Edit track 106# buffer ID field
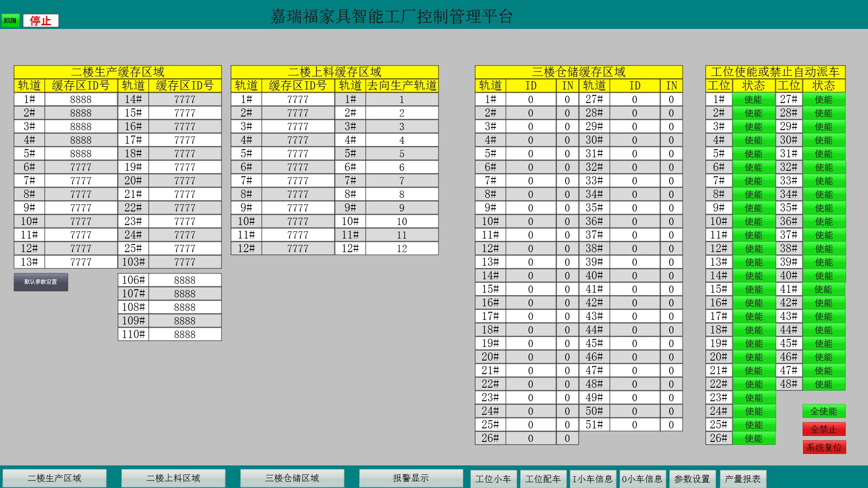This screenshot has height=488, width=868. point(185,280)
